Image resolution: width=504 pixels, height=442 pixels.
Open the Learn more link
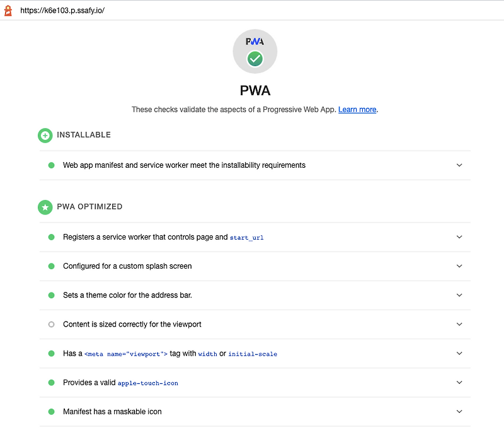(x=357, y=109)
